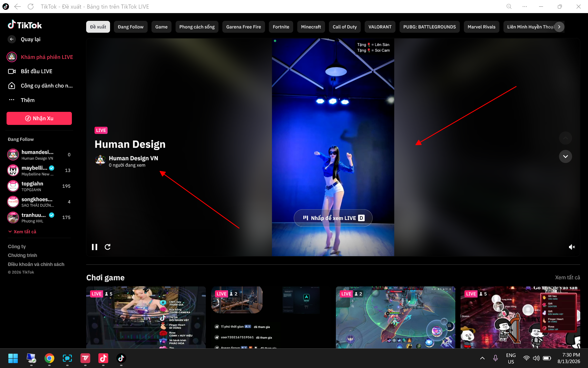
Task: Open the title bar three-dot menu
Action: point(525,7)
